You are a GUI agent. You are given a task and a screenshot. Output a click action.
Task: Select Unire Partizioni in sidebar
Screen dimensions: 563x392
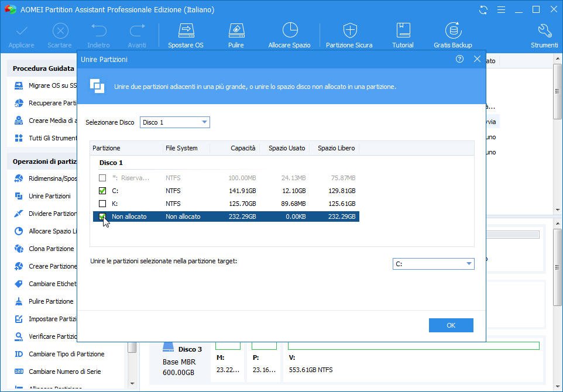[x=49, y=196]
